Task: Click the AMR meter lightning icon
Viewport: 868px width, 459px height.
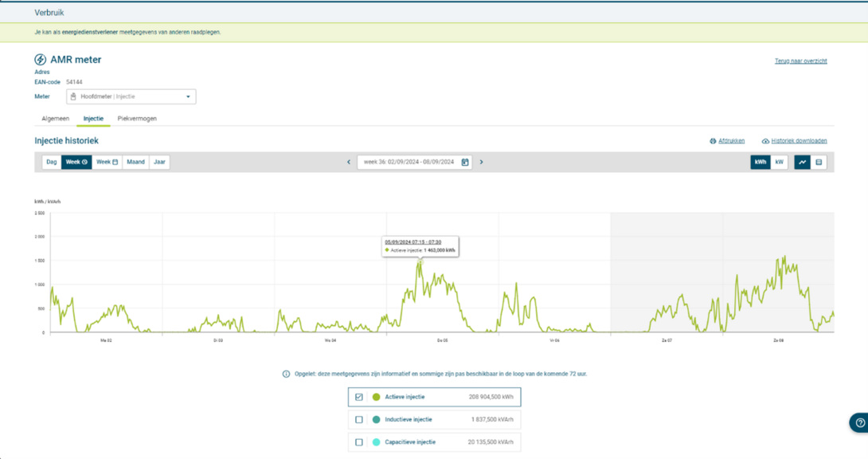Action: pos(40,60)
